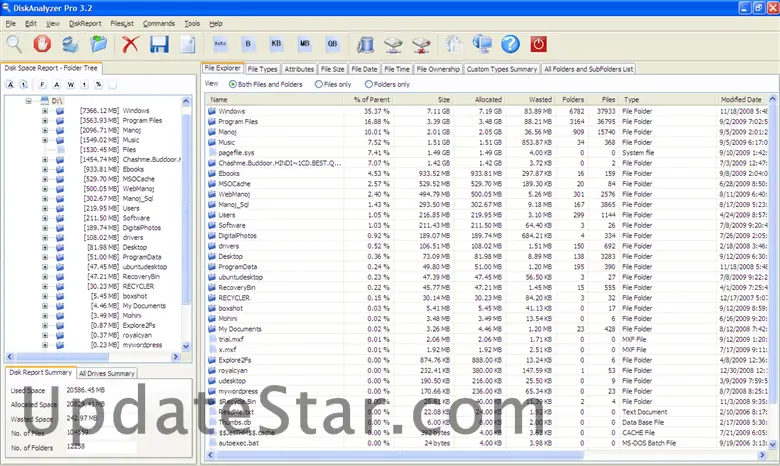Expand the RECYCLER tree node

point(45,286)
